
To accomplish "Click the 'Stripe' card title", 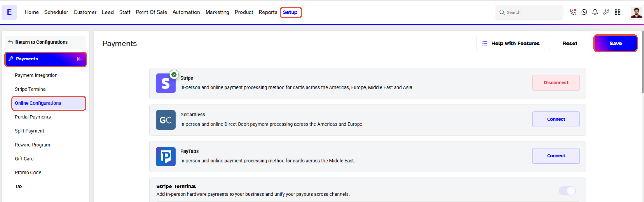I will [187, 78].
